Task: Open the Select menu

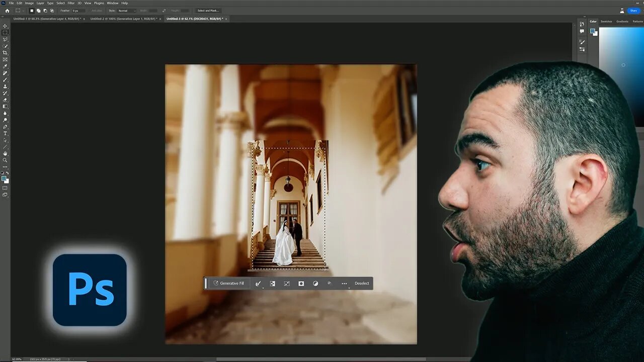Action: 60,3
